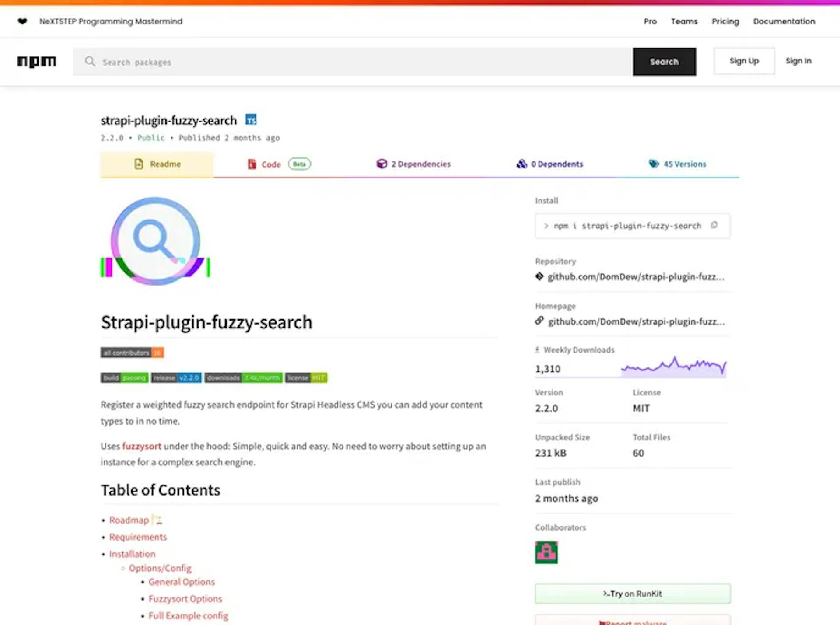Open the 2 Dependencies tab

413,164
